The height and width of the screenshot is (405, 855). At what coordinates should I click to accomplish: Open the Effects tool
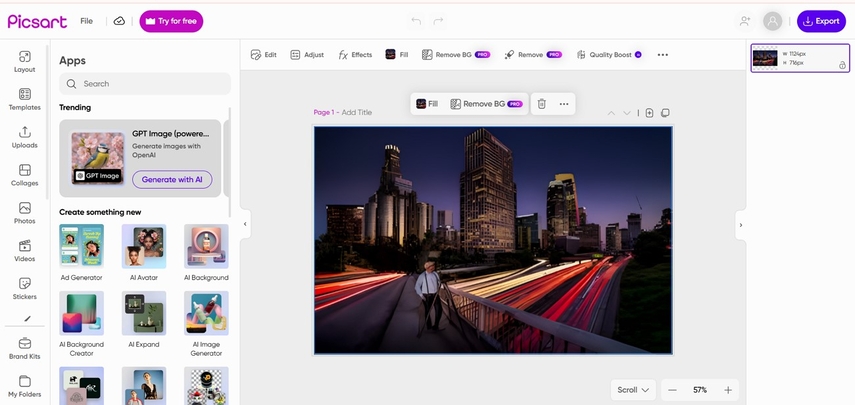click(355, 55)
